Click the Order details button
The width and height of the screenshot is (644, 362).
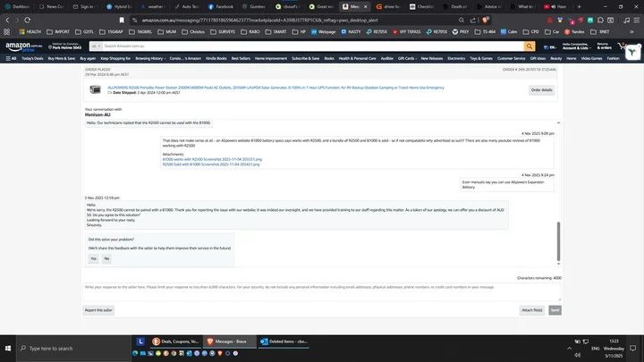click(x=541, y=90)
